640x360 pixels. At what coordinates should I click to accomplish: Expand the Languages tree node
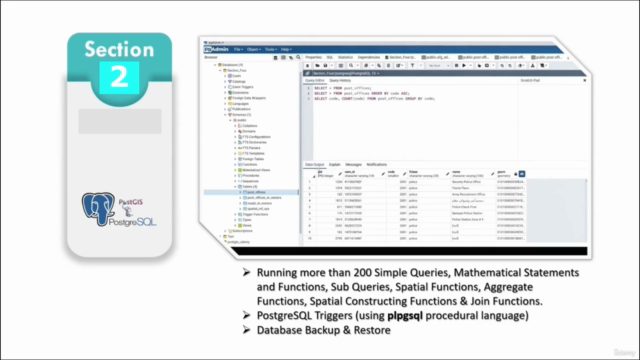coord(225,104)
